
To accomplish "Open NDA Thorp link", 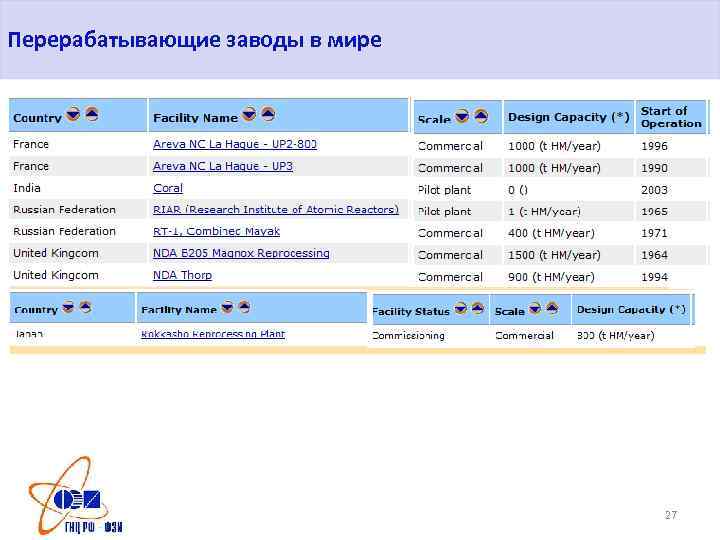I will click(182, 275).
